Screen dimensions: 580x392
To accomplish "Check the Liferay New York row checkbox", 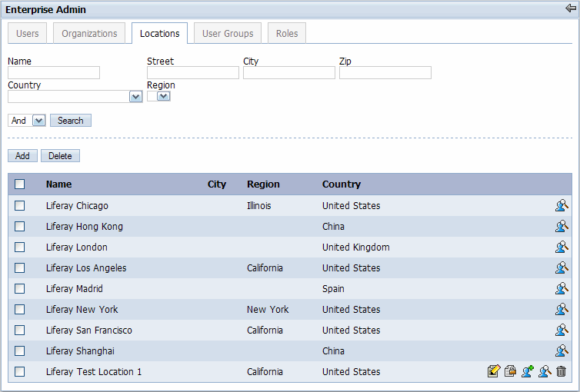I will click(19, 309).
